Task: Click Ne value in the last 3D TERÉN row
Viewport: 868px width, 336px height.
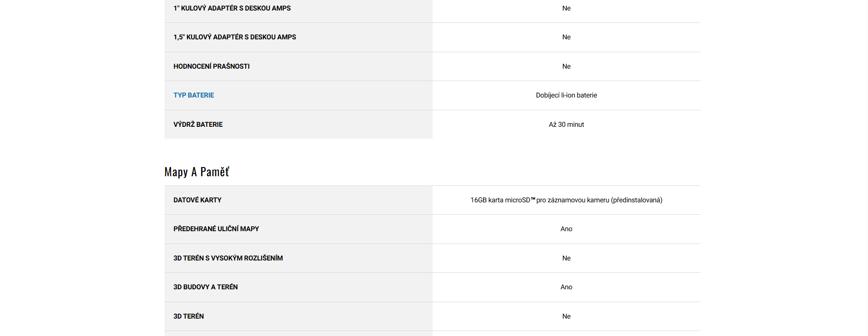Action: point(566,316)
